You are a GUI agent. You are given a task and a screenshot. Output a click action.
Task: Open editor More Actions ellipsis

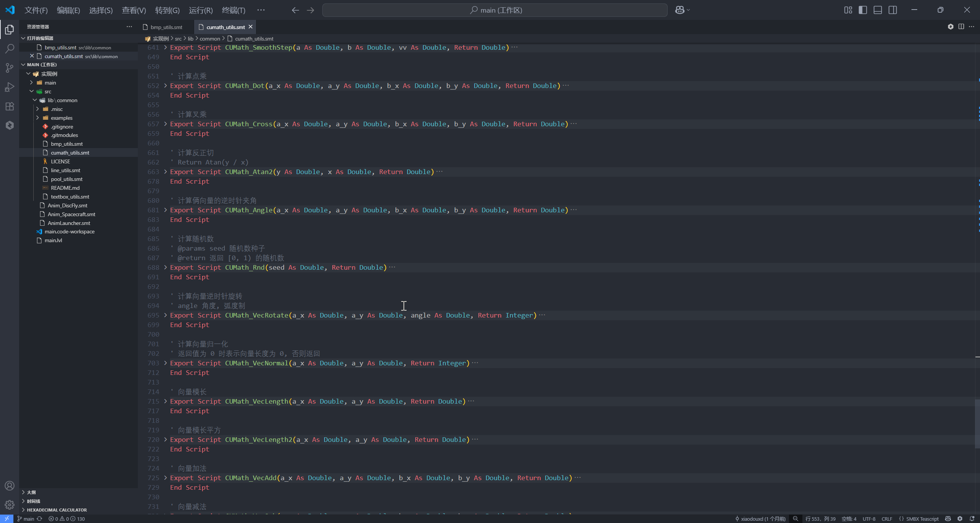click(x=972, y=26)
